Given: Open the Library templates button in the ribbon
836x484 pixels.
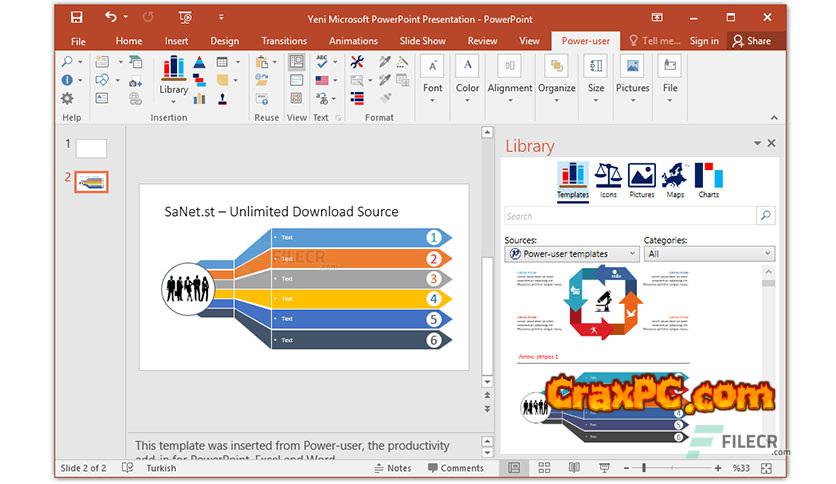Looking at the screenshot, I should pyautogui.click(x=173, y=75).
